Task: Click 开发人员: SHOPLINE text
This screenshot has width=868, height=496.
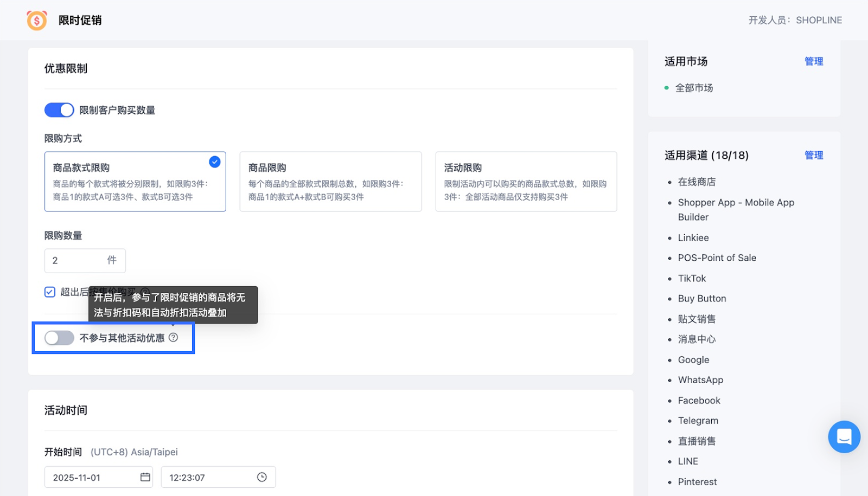Action: point(795,20)
